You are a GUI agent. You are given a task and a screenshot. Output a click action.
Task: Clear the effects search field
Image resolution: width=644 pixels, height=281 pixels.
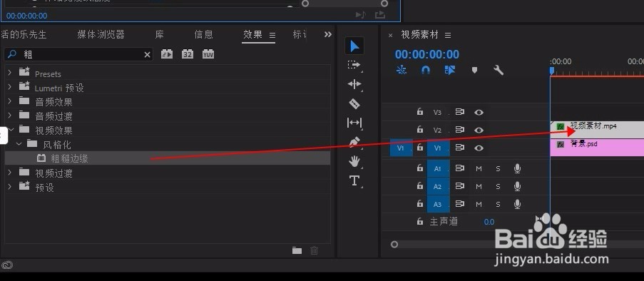pos(147,55)
